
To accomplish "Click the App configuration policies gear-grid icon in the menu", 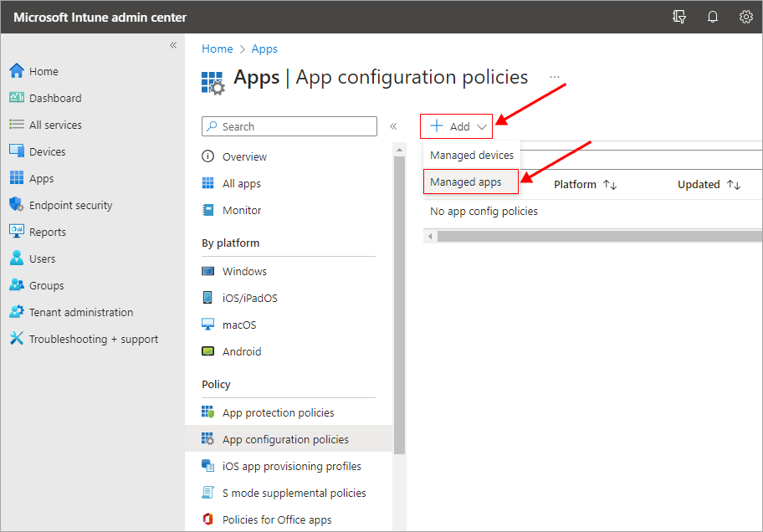I will click(207, 439).
